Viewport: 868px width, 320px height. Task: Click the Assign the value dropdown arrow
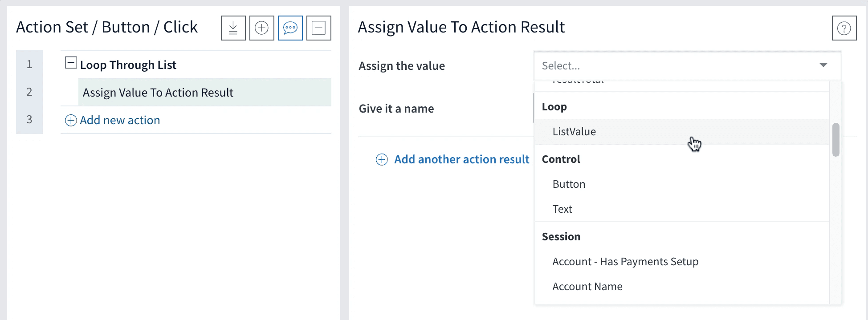pyautogui.click(x=823, y=65)
